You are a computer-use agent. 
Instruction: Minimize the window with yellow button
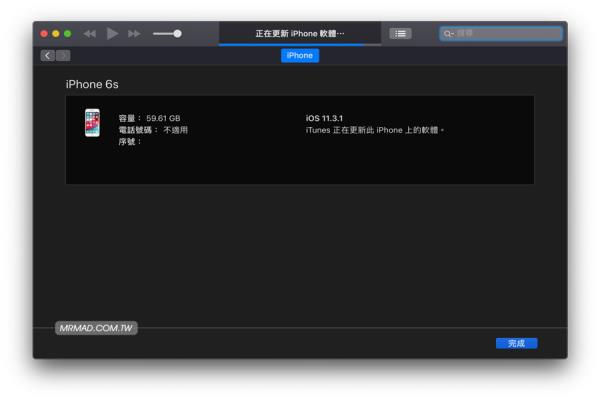pos(56,34)
